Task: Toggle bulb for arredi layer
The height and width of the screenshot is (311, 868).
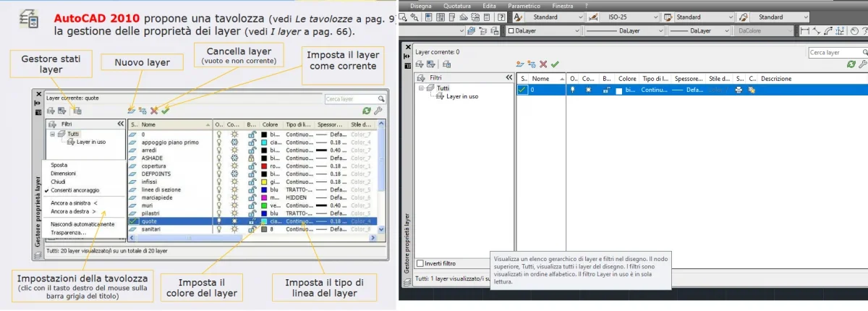Action: [218, 150]
